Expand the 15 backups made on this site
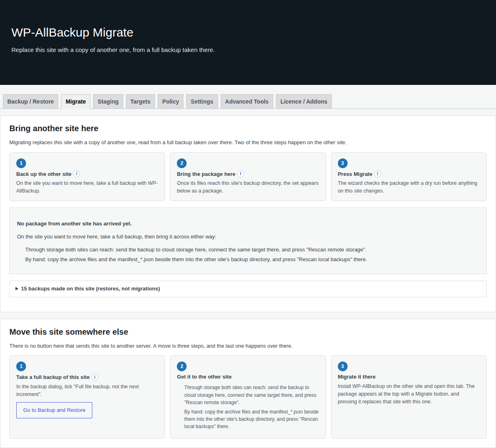This screenshot has width=496, height=448. point(248,289)
